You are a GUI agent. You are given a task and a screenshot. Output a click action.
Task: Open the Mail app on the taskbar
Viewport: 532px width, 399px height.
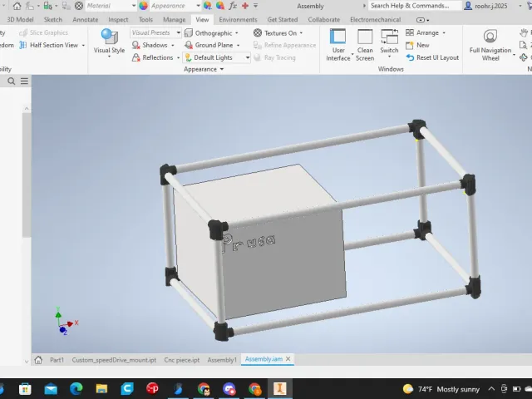(51, 388)
